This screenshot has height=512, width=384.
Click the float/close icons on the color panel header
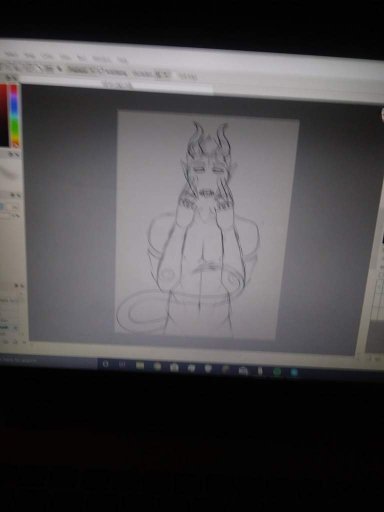coord(12,78)
